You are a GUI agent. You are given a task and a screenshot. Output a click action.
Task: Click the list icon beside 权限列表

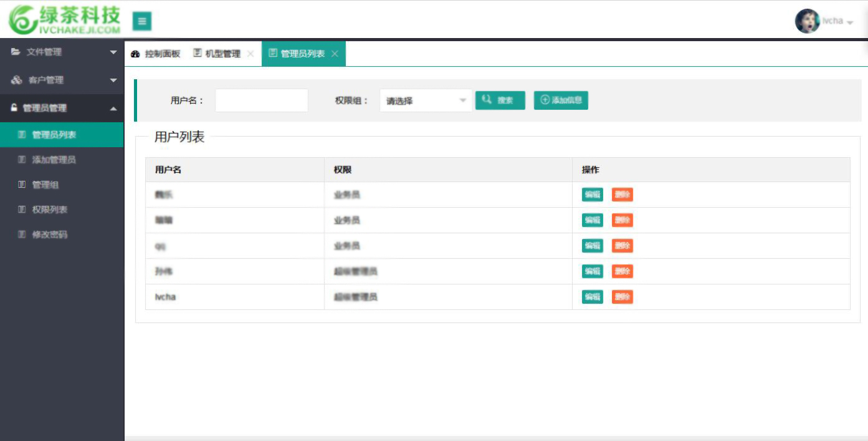point(22,210)
